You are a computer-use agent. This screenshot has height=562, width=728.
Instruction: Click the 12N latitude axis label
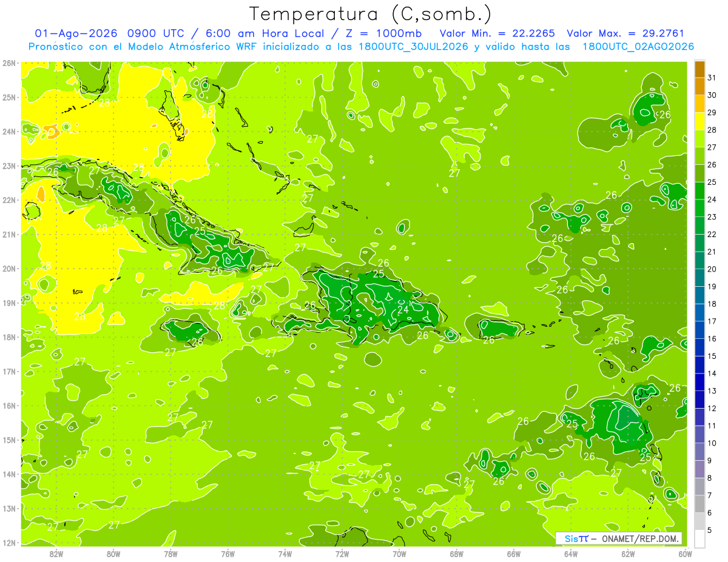(9, 543)
